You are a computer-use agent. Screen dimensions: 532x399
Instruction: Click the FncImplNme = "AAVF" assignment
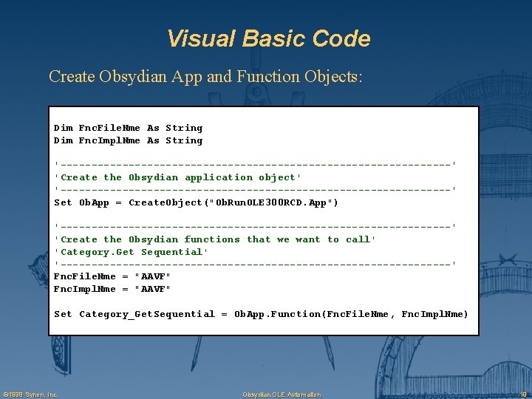point(112,290)
